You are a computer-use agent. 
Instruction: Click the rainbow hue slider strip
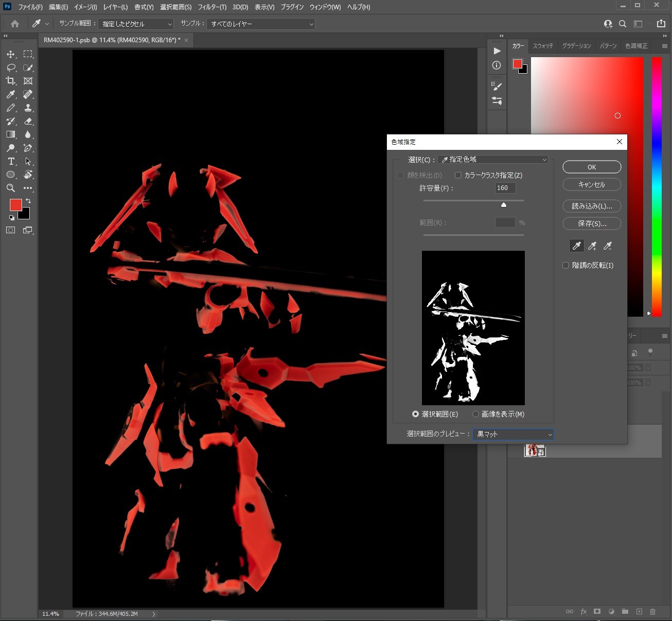point(657,186)
